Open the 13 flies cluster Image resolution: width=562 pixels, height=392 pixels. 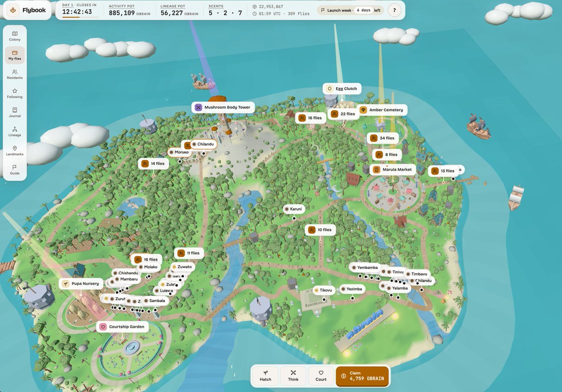pos(443,171)
